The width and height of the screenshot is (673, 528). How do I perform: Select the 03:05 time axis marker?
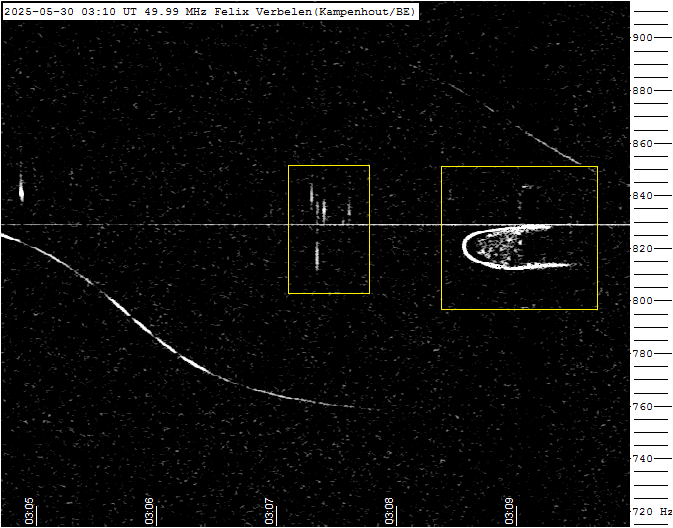[29, 511]
